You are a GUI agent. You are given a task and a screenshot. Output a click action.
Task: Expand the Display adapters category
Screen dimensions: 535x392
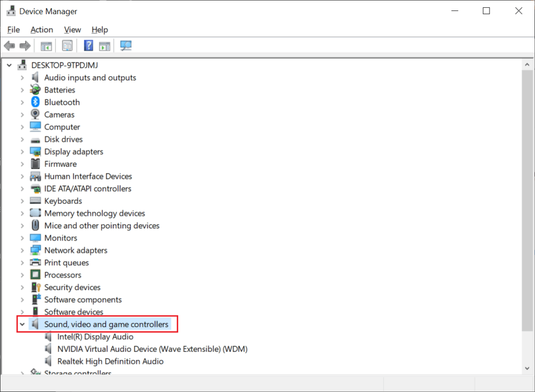point(22,151)
